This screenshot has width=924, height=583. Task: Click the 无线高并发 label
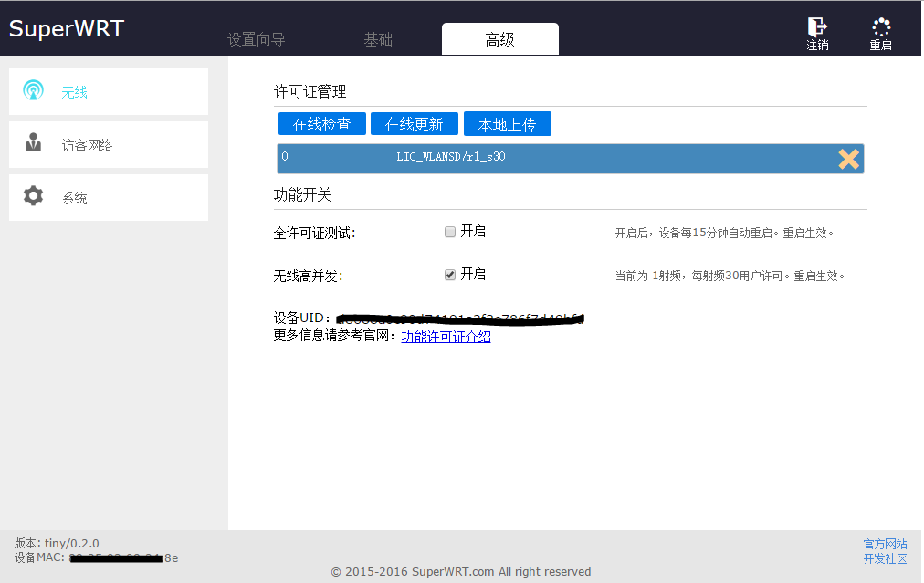point(309,276)
